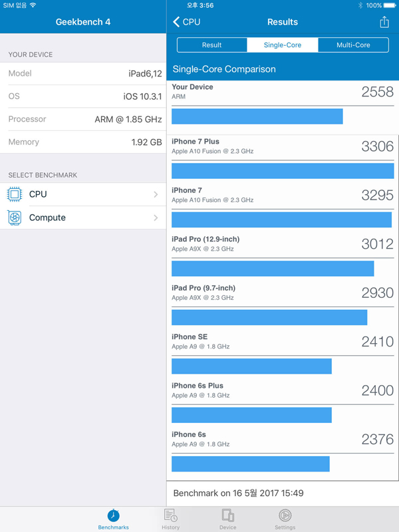
Task: Tap the iPhone 7 Plus label
Action: point(196,142)
